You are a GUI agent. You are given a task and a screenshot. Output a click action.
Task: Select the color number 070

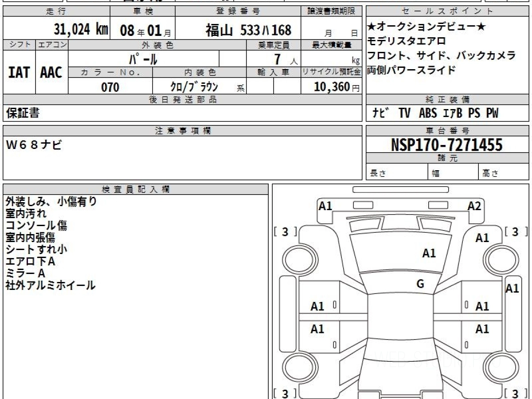pyautogui.click(x=110, y=87)
